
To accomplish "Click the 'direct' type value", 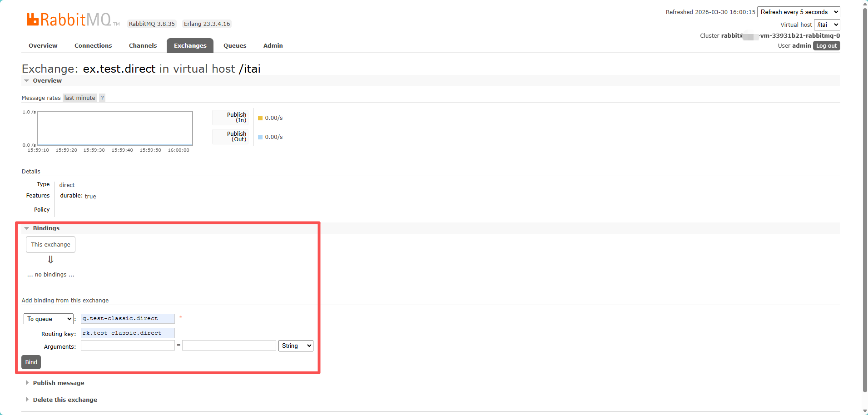I will 67,185.
